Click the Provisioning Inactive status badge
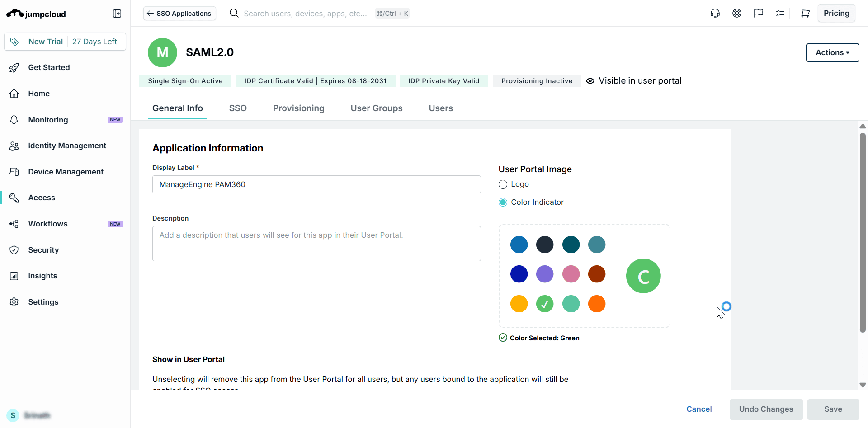The image size is (868, 428). pos(537,81)
